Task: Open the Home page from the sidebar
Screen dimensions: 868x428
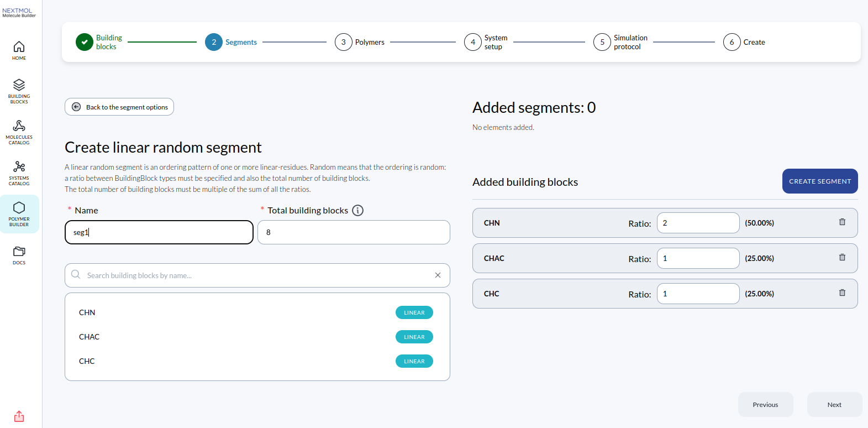Action: click(19, 50)
